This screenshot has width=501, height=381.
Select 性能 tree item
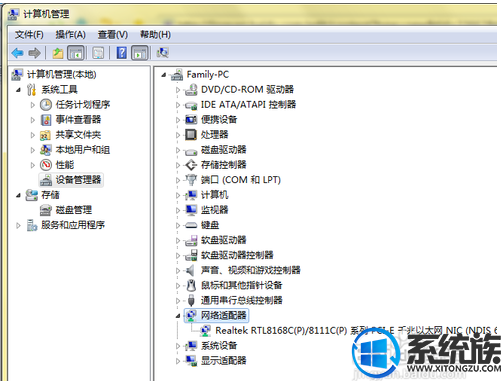tap(65, 165)
